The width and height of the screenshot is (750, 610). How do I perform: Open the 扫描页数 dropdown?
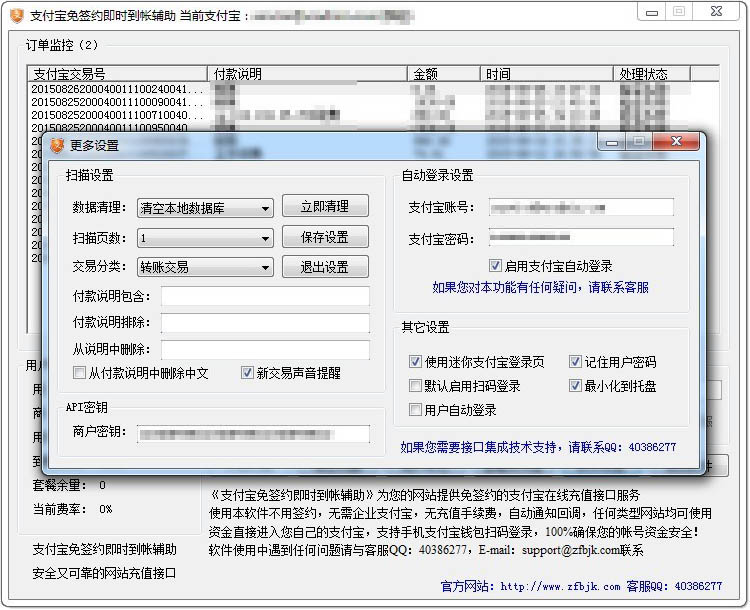[205, 238]
